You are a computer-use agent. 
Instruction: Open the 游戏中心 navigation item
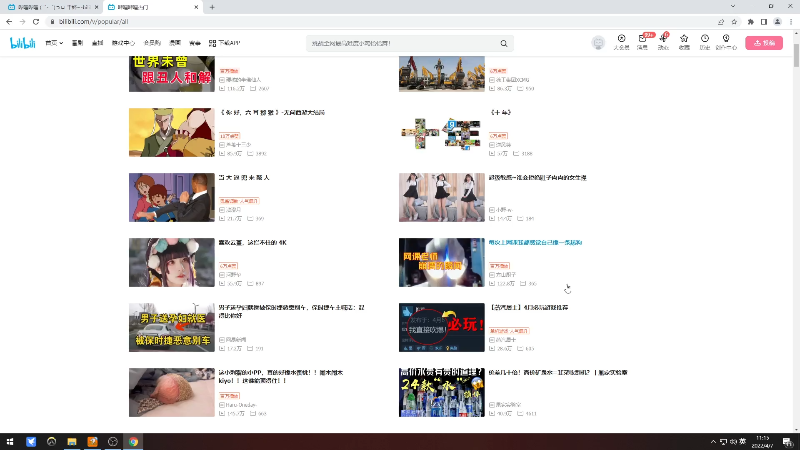click(123, 43)
